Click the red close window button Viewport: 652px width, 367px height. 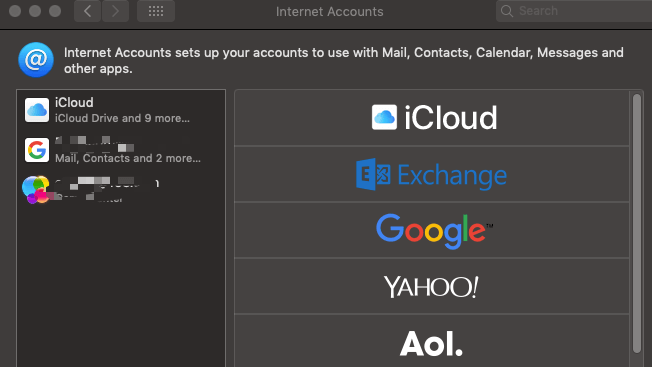pyautogui.click(x=15, y=11)
